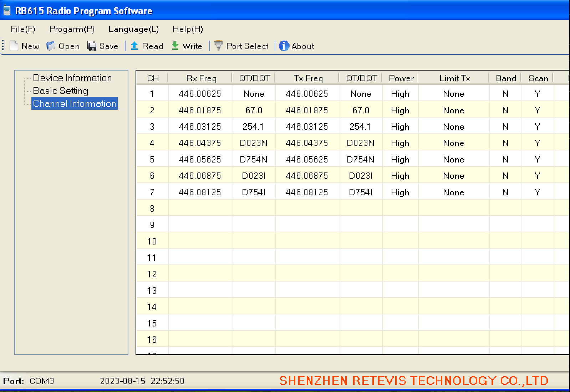
Task: Click Tx Freq 446.08125 in channel 7
Action: tap(307, 192)
